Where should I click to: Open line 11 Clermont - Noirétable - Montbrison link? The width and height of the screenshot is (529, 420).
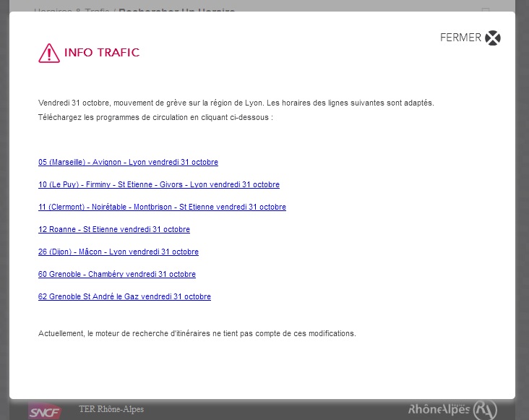162,207
